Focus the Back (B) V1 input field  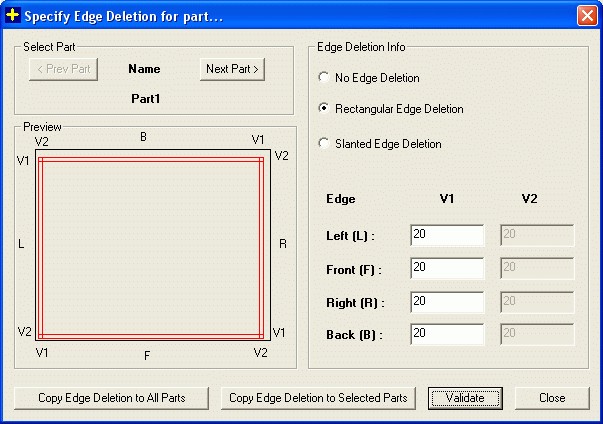click(x=447, y=334)
